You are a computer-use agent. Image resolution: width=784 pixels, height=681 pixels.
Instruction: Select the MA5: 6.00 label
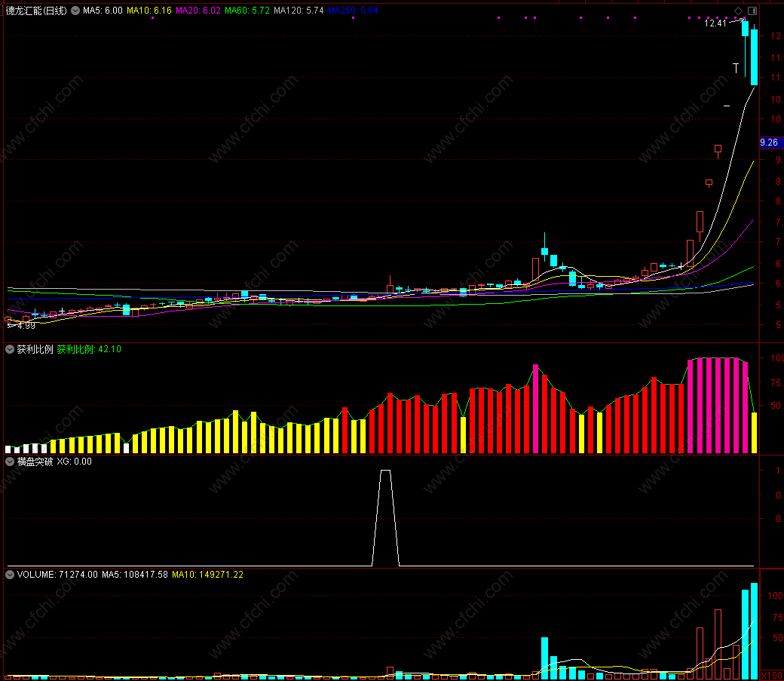pyautogui.click(x=103, y=11)
